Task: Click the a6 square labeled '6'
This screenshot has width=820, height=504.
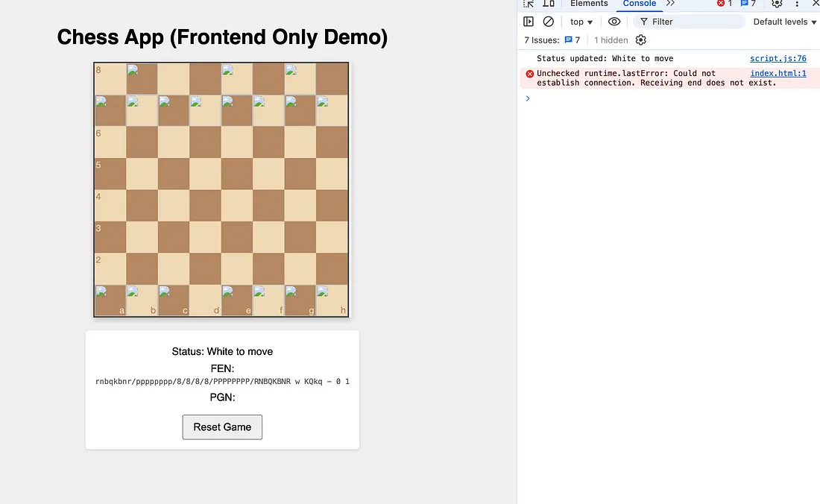Action: tap(110, 142)
